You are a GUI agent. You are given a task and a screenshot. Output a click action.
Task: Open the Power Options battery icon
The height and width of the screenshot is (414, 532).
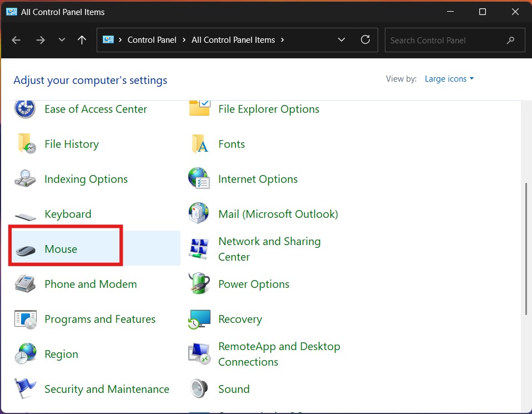[199, 283]
